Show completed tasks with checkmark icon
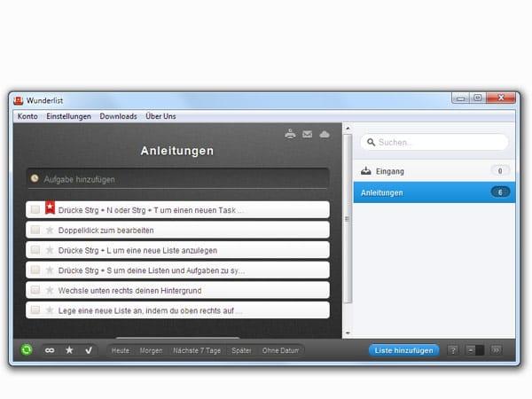 coord(89,350)
